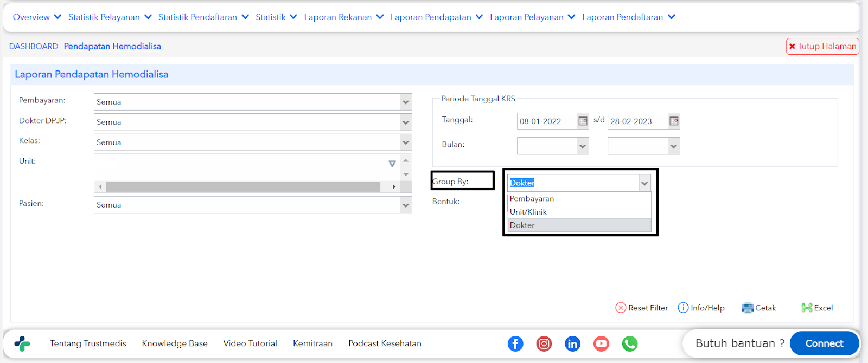Open the end date calendar picker
Screen dimensions: 868x363
pyautogui.click(x=674, y=121)
